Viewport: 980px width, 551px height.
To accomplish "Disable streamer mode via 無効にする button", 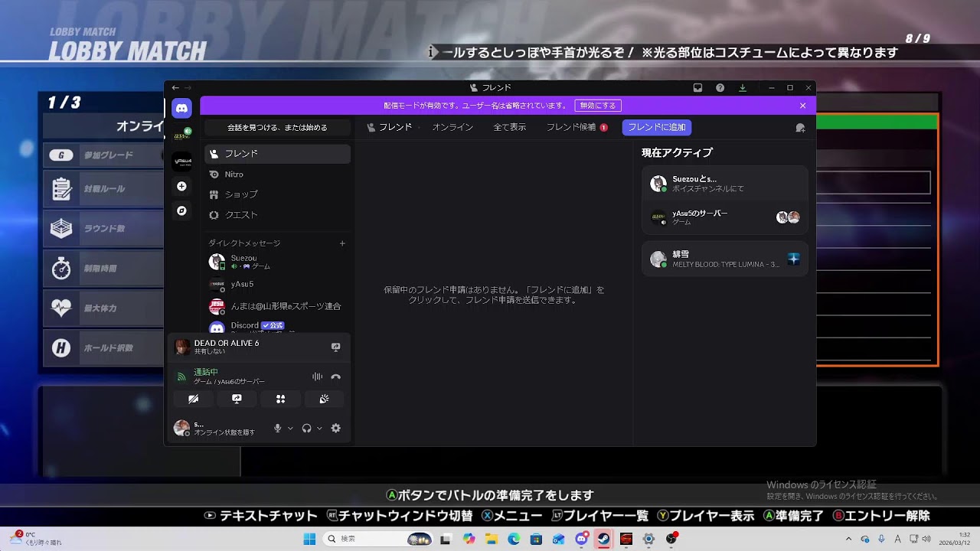I will [598, 106].
